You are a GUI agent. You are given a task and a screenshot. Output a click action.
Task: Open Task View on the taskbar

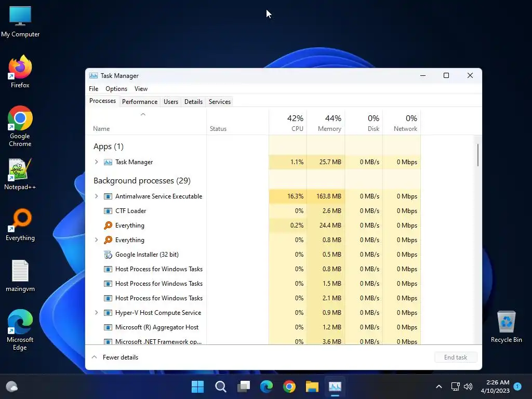pyautogui.click(x=243, y=387)
